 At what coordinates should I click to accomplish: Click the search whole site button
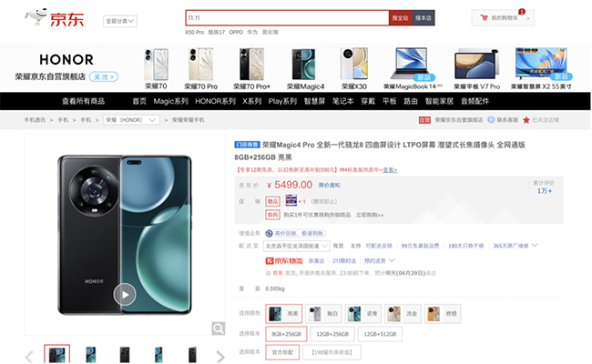(400, 17)
